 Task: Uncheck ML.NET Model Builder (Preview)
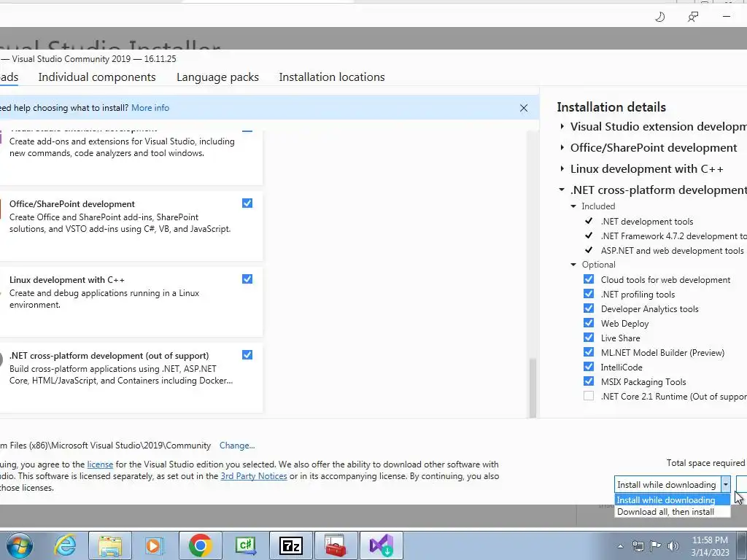(x=589, y=352)
